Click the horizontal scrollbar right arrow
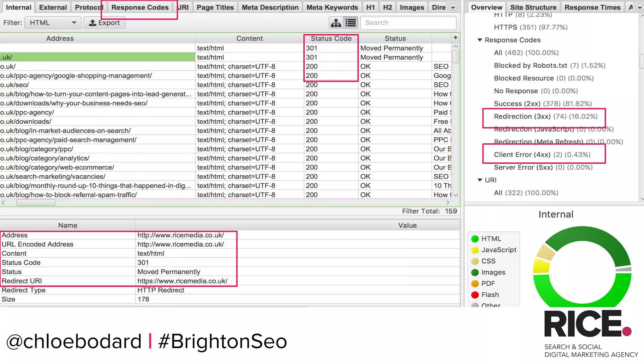 pos(448,203)
